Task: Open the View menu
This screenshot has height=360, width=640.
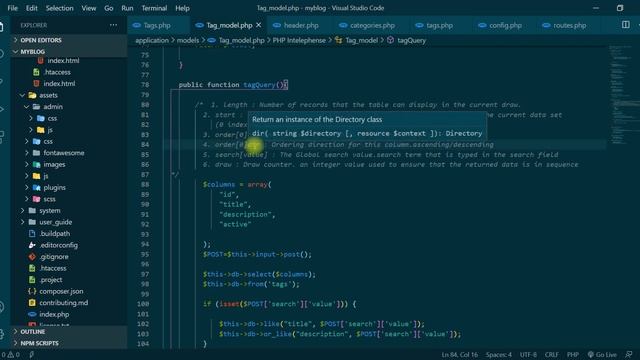Action: pyautogui.click(x=89, y=8)
